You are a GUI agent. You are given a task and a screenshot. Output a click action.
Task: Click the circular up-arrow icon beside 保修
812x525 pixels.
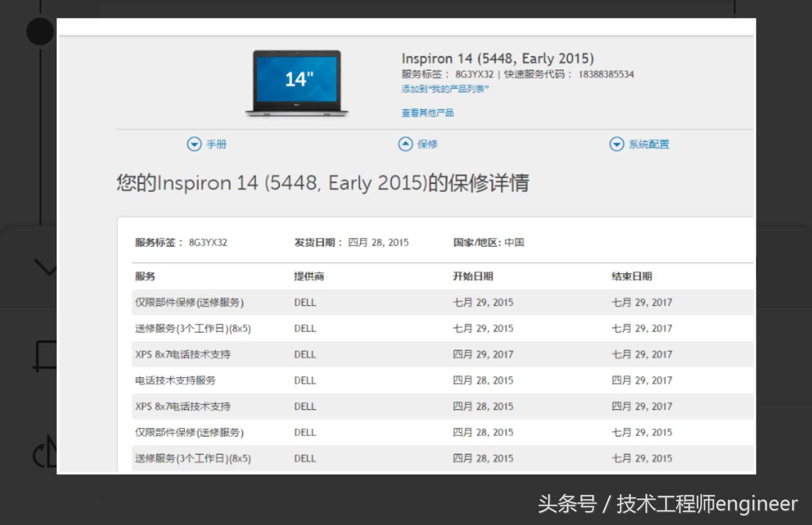pyautogui.click(x=405, y=144)
